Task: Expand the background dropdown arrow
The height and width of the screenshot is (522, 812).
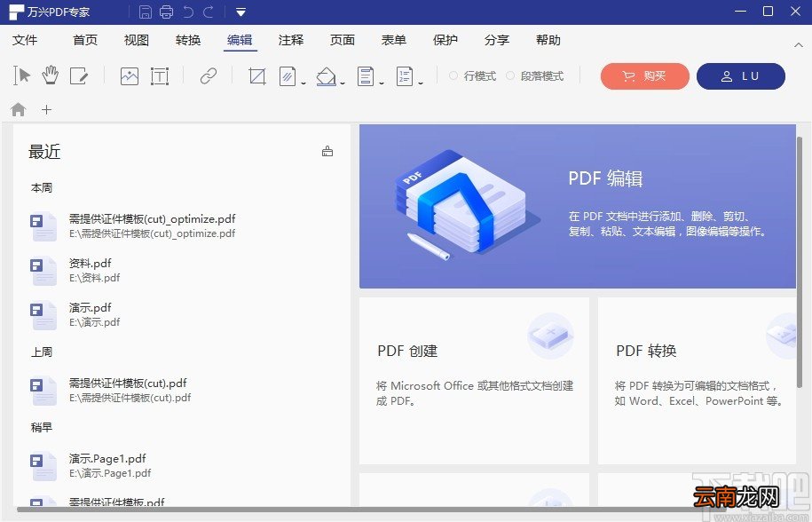Action: [x=343, y=83]
